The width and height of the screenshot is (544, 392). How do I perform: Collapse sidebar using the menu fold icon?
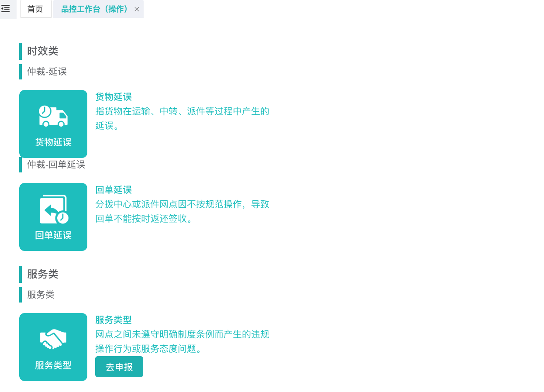(6, 9)
